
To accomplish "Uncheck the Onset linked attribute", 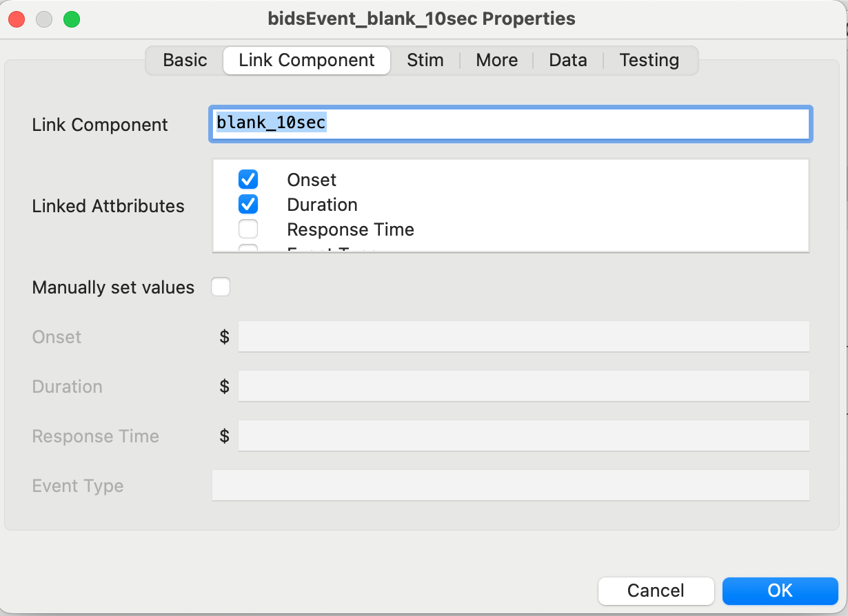I will click(x=248, y=180).
